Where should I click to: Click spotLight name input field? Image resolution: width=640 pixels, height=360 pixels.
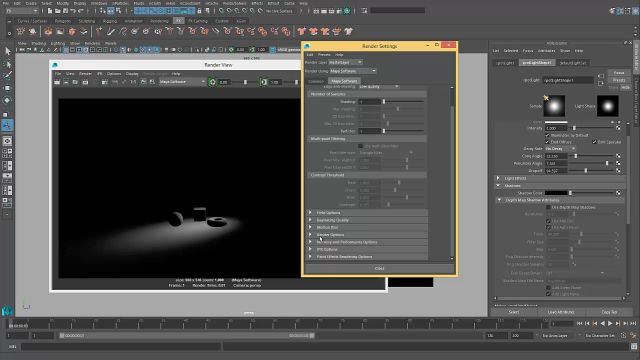point(568,80)
